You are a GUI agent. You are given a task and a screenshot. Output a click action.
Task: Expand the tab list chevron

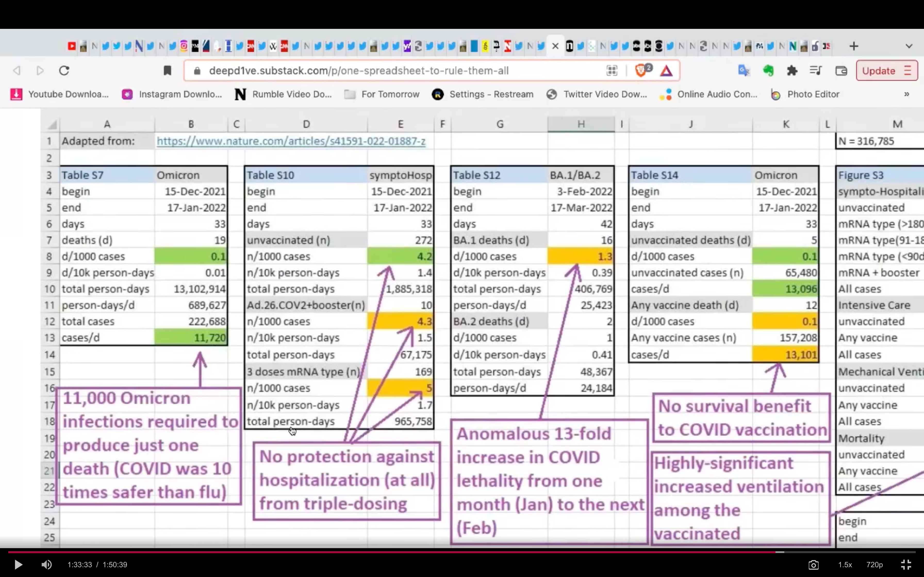909,46
